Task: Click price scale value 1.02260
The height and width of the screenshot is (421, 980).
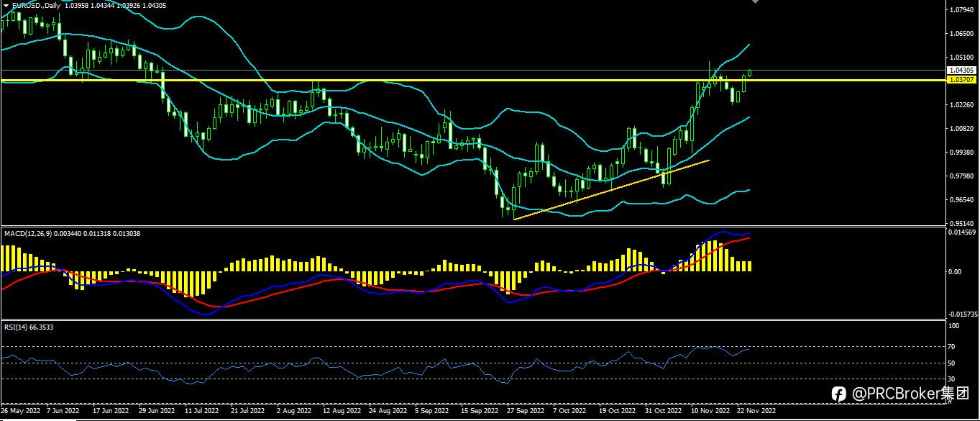Action: tap(962, 105)
